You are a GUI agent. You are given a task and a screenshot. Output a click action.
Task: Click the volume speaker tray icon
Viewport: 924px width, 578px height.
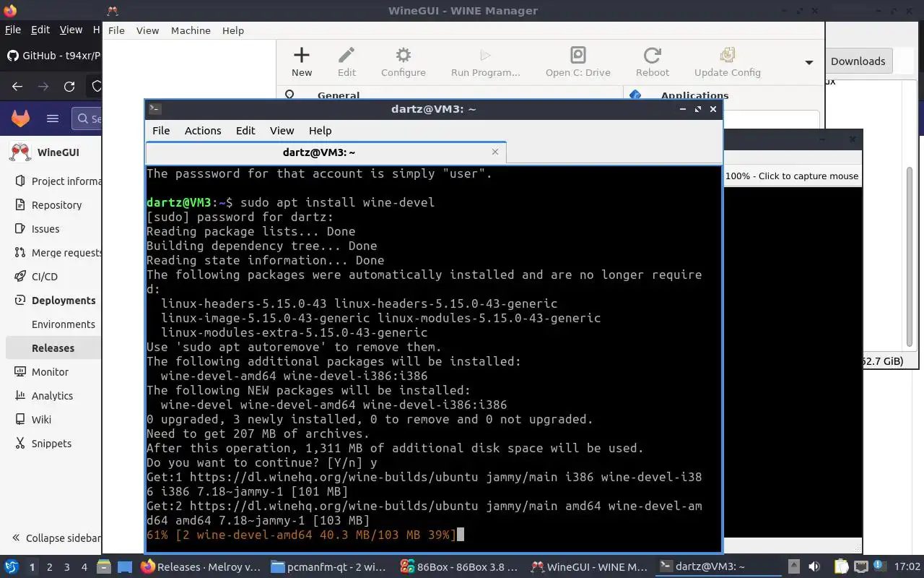click(814, 567)
